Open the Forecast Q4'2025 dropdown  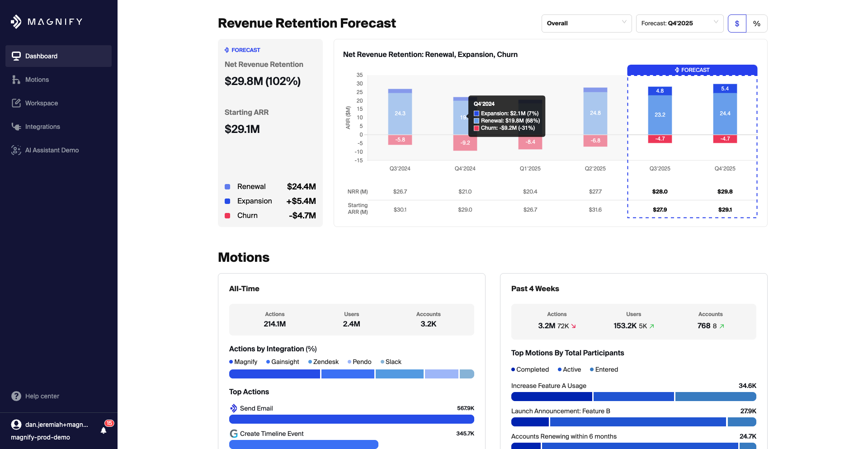679,24
